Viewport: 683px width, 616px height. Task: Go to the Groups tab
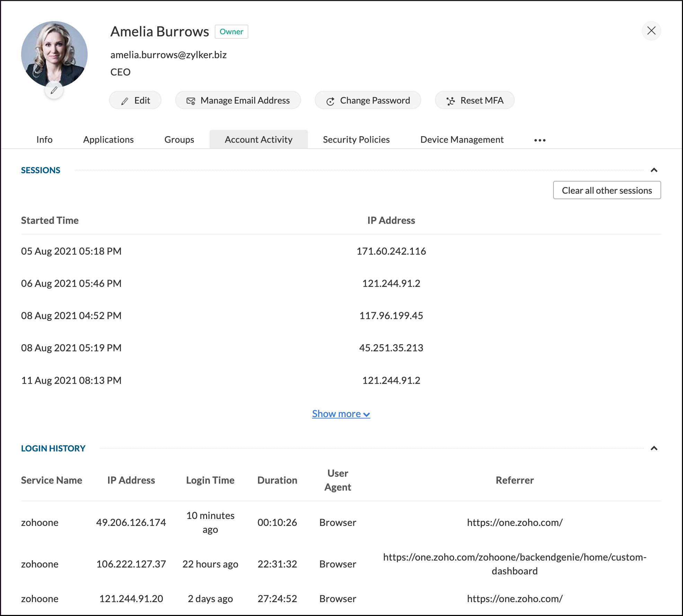179,140
